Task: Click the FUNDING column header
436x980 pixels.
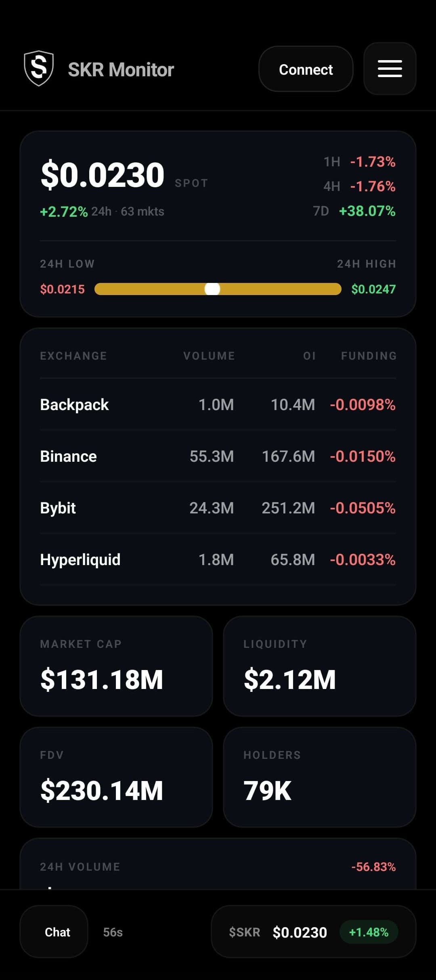Action: point(369,356)
